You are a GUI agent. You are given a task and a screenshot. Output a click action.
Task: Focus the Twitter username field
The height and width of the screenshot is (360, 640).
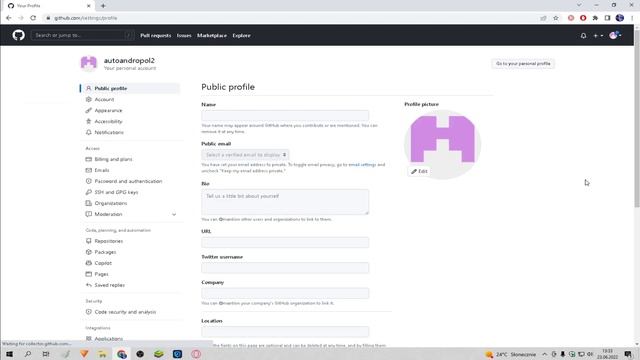pyautogui.click(x=285, y=268)
